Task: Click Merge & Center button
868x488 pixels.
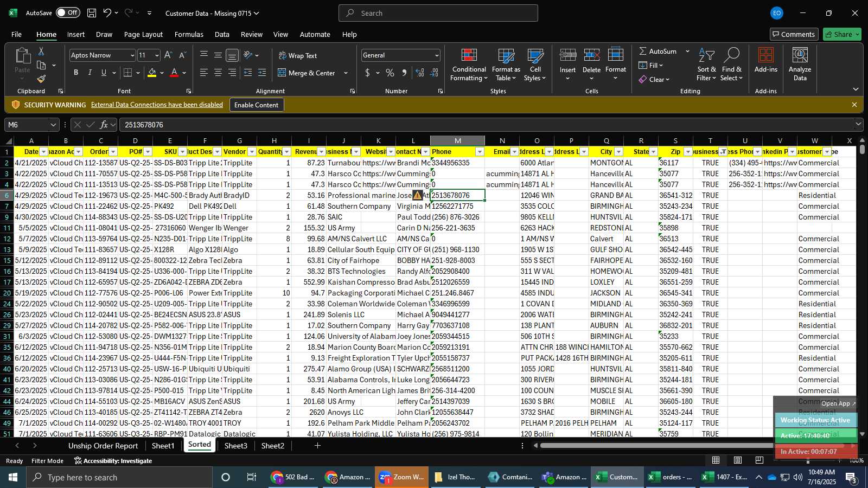Action: click(307, 73)
